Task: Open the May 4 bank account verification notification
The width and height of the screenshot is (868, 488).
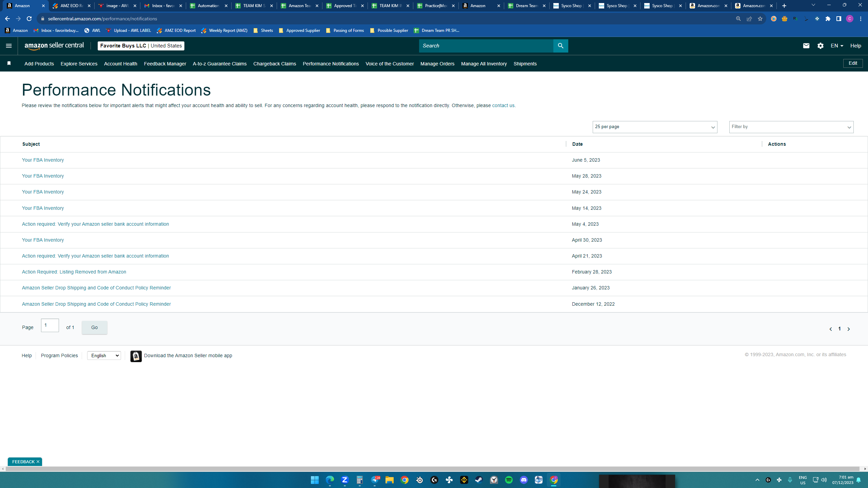Action: click(x=95, y=224)
